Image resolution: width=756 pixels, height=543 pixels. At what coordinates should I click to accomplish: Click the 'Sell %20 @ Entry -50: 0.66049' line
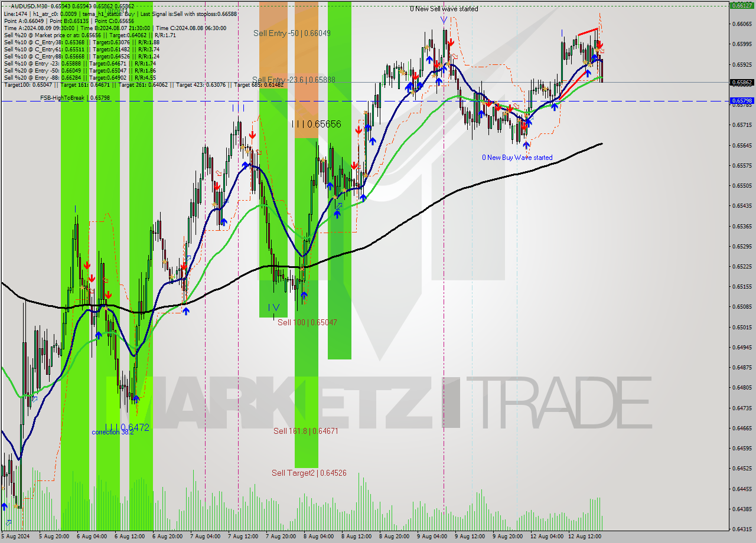[x=80, y=70]
